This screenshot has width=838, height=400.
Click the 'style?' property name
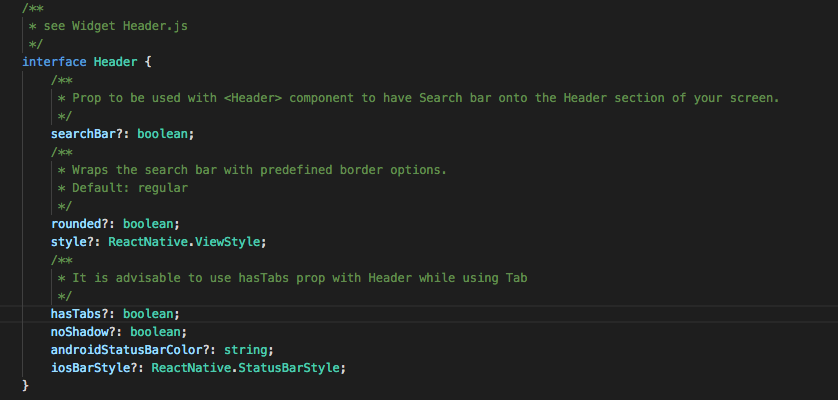[x=73, y=242]
